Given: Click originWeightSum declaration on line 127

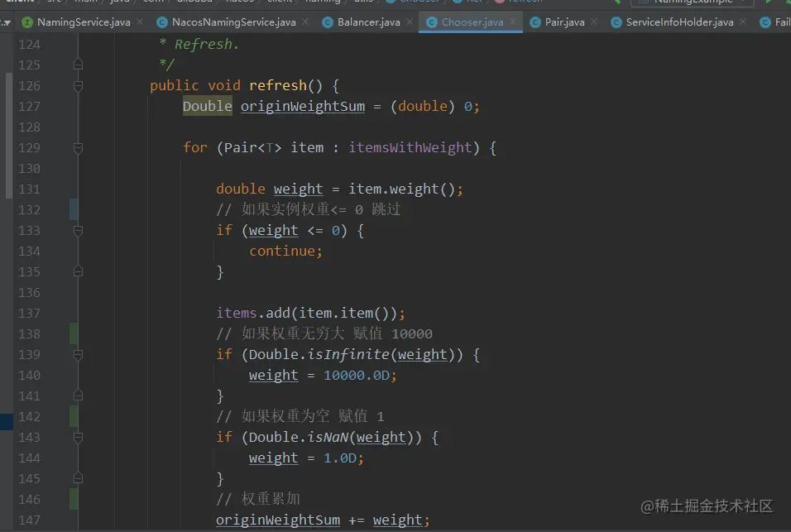Looking at the screenshot, I should (x=303, y=107).
